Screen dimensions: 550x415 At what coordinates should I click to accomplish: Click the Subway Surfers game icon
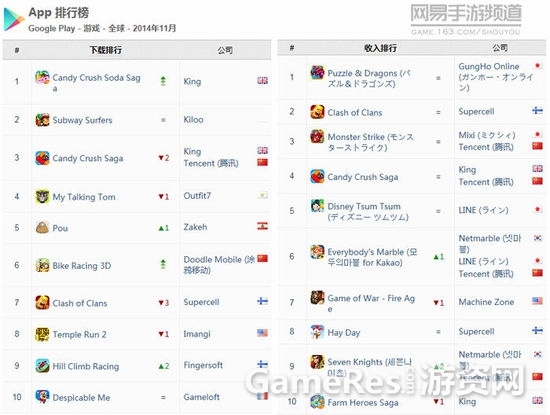click(x=42, y=120)
